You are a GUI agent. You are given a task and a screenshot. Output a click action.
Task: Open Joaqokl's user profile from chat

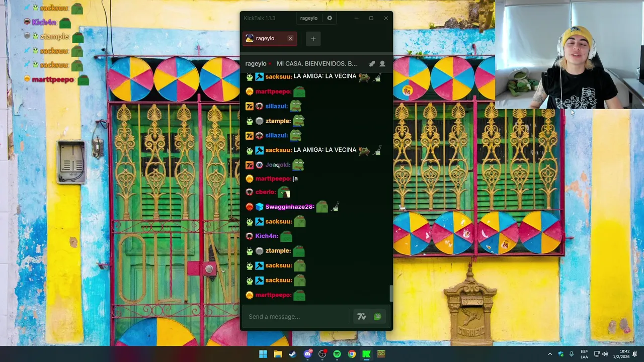[278, 165]
